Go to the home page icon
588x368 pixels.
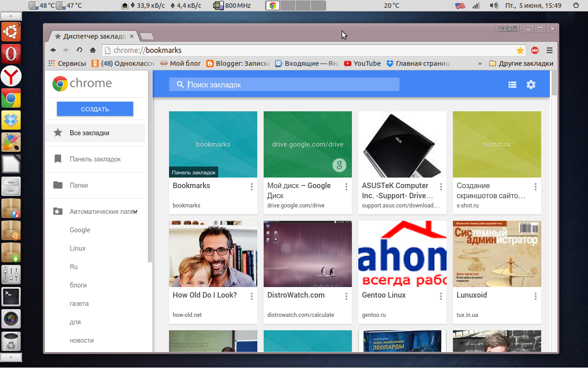click(93, 50)
